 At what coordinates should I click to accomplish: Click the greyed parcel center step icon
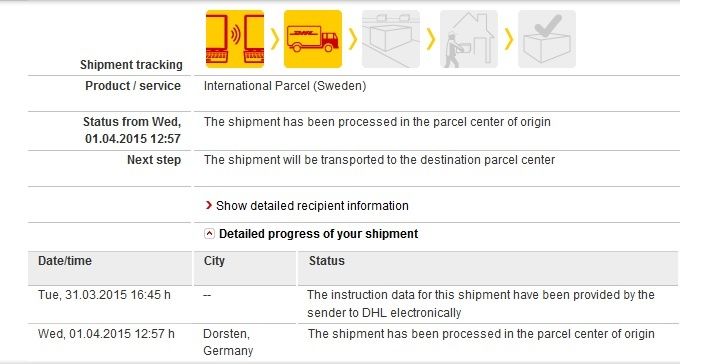click(391, 39)
